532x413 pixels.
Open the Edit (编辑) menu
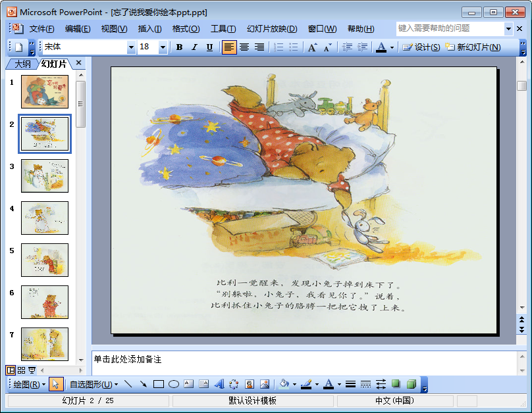tap(78, 29)
